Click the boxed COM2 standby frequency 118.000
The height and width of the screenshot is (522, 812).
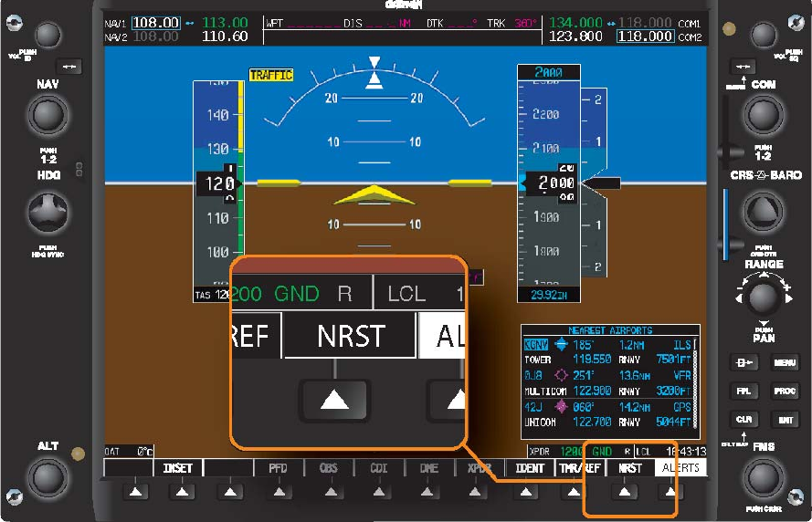[x=645, y=37]
